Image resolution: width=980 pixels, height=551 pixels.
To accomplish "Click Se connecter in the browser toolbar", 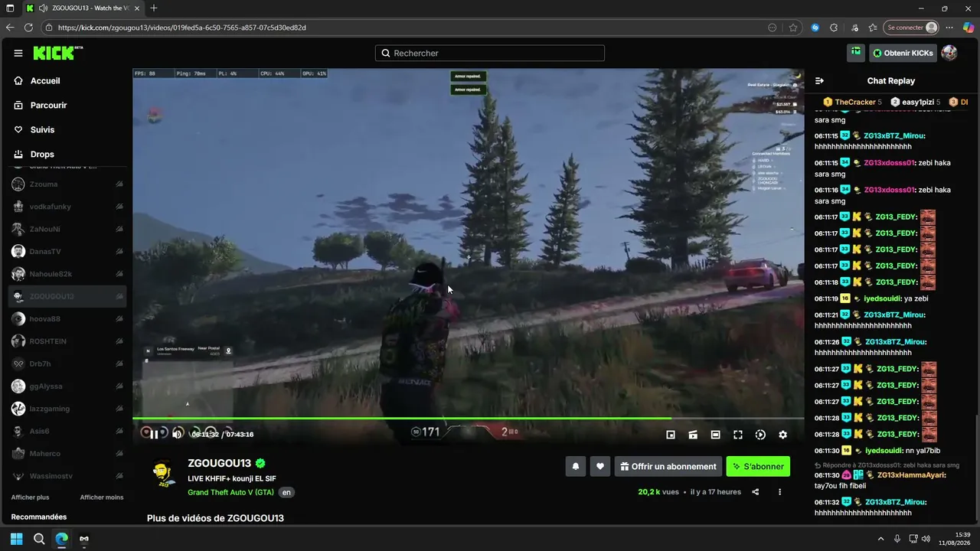I will point(910,28).
